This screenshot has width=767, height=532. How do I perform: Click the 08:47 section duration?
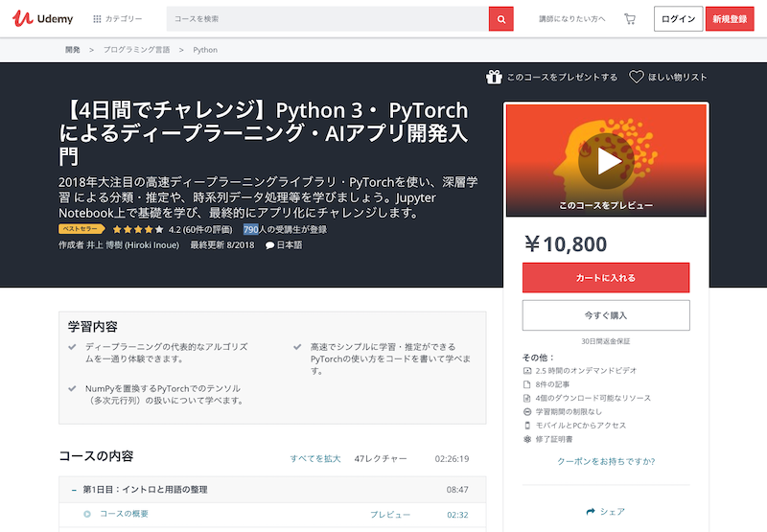(x=457, y=490)
